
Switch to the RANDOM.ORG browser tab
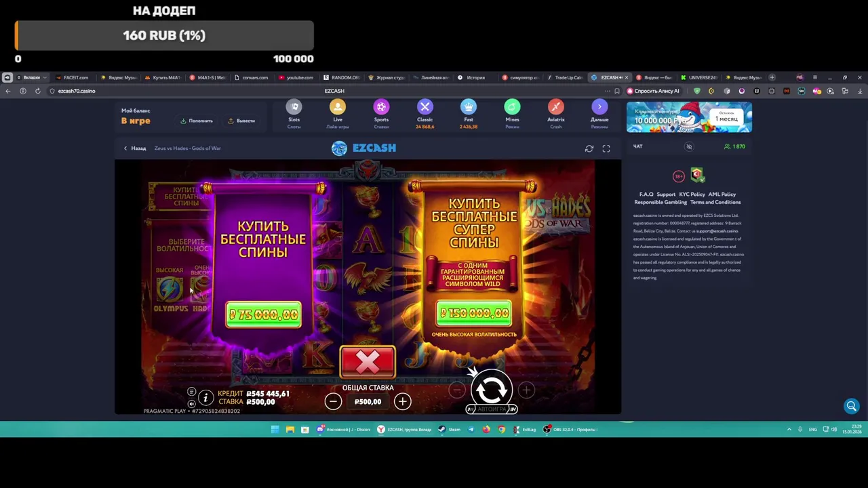tap(341, 77)
